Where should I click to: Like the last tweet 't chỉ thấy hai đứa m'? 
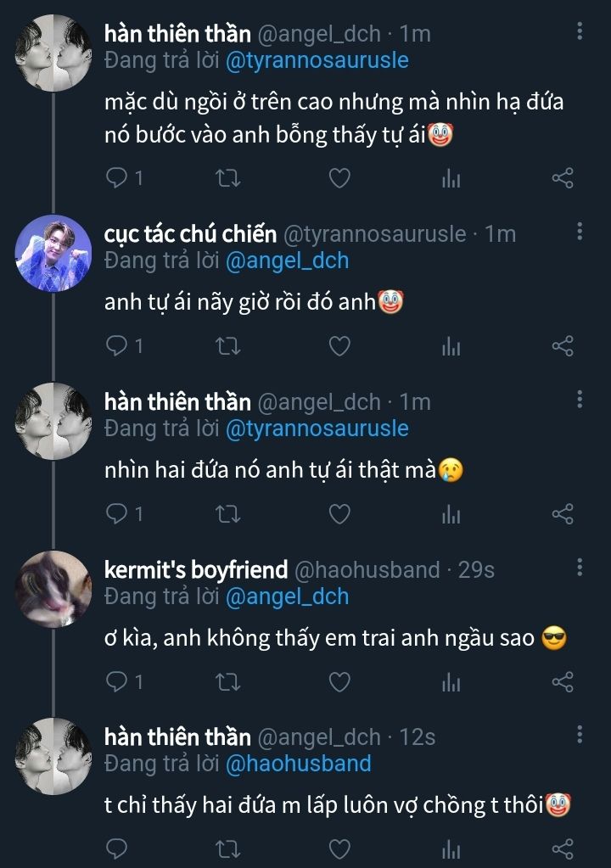pyautogui.click(x=339, y=848)
